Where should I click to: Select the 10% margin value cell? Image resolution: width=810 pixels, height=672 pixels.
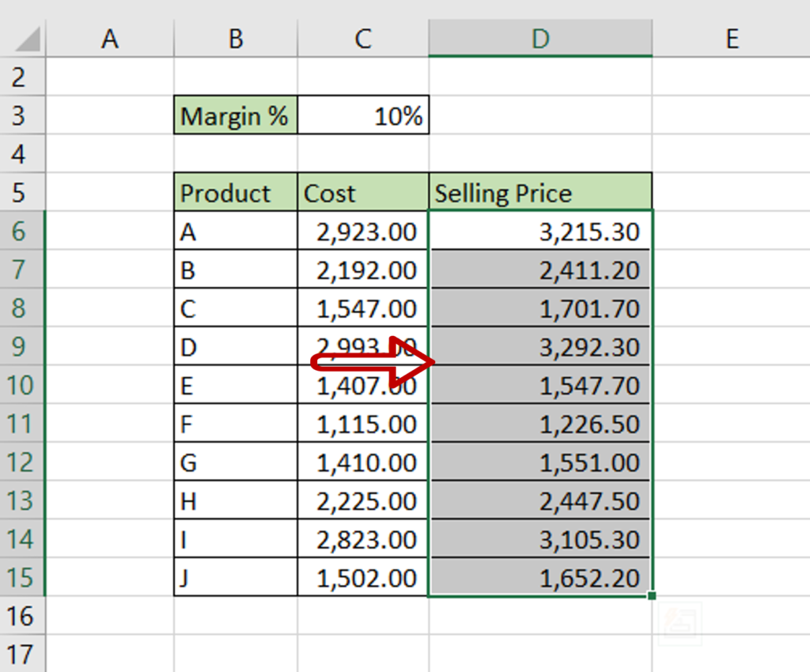[x=362, y=115]
